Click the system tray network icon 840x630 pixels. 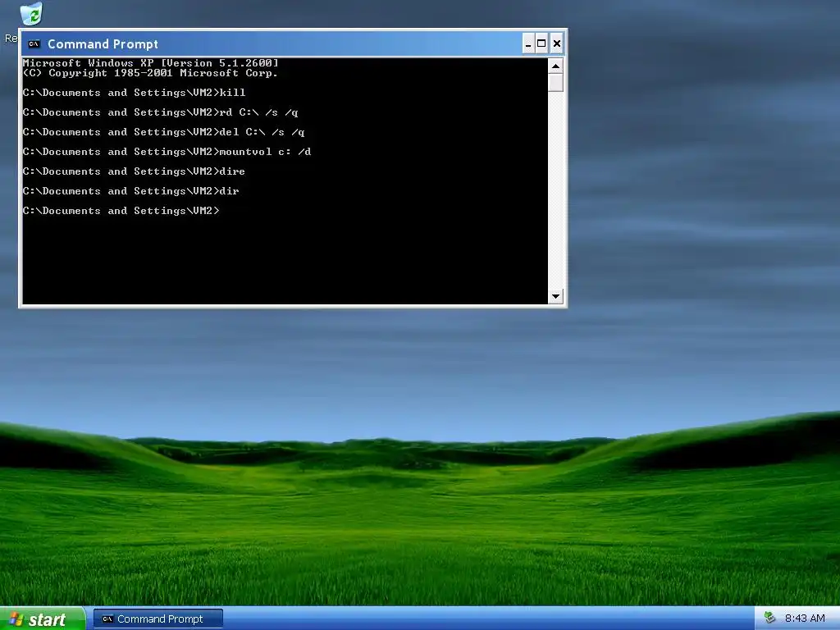(x=769, y=619)
